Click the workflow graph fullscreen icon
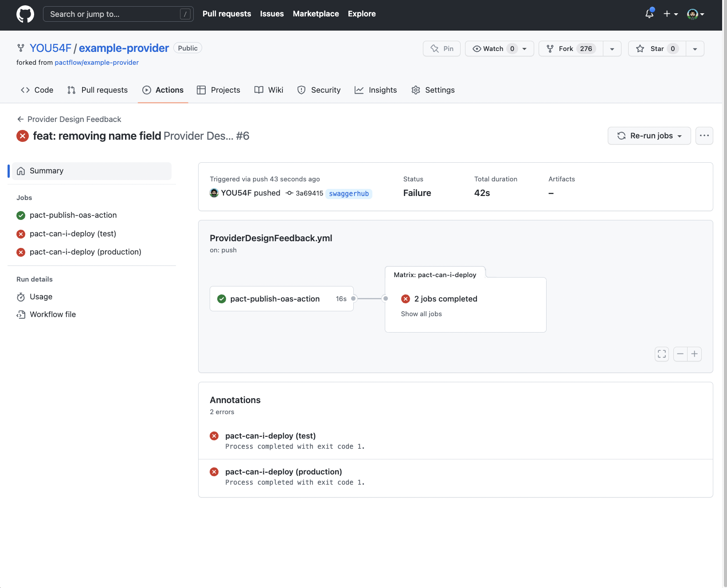727x588 pixels. [x=661, y=354]
